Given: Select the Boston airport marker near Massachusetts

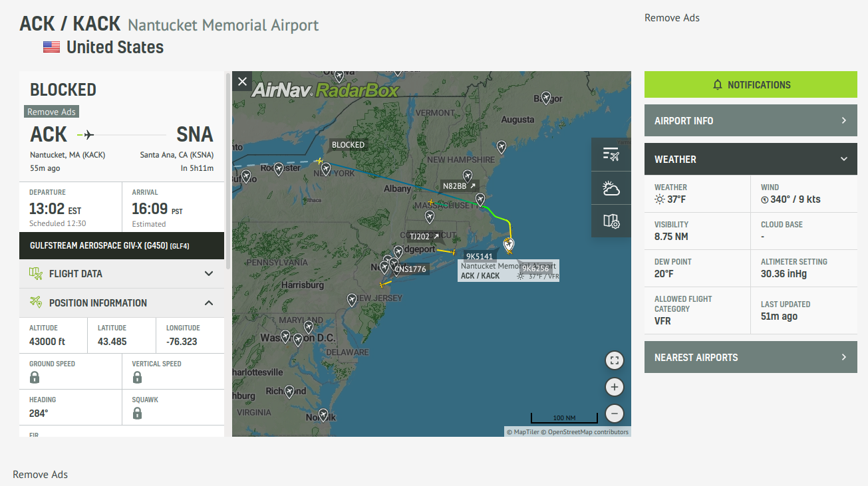Looking at the screenshot, I should (x=480, y=199).
